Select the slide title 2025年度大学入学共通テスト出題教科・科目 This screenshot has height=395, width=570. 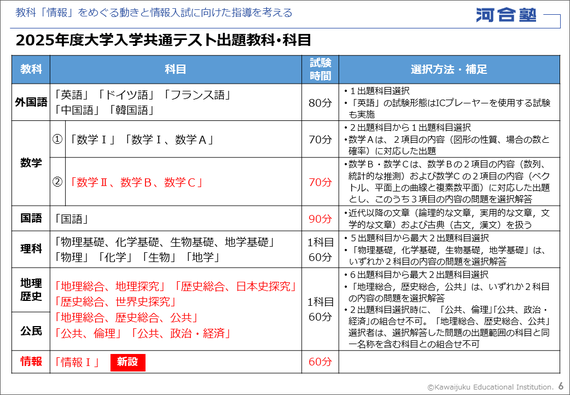click(x=163, y=40)
